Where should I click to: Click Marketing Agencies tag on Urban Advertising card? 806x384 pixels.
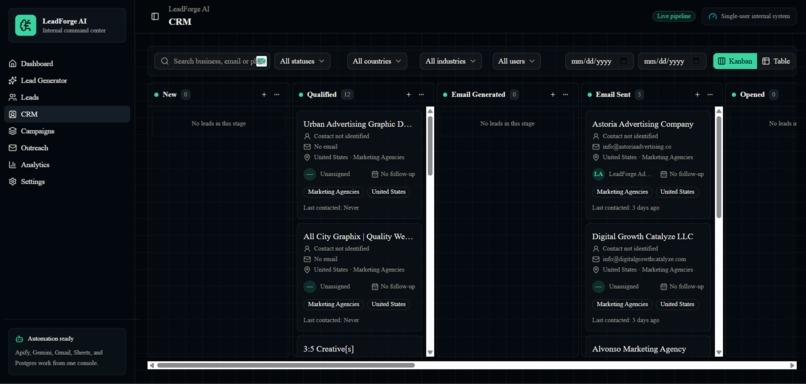pos(334,192)
